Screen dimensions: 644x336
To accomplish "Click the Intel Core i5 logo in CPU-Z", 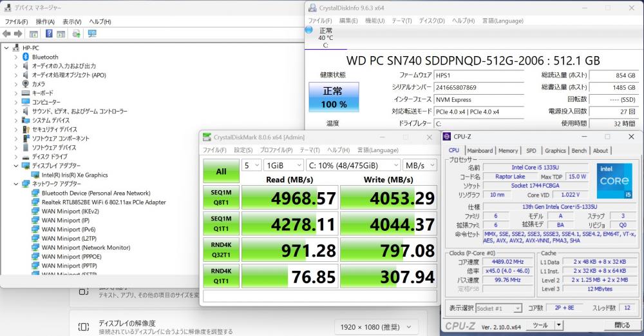I will click(x=614, y=181).
